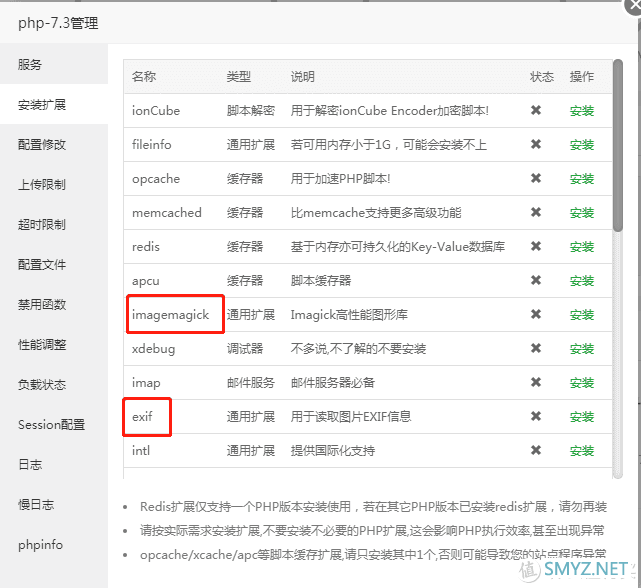Image resolution: width=641 pixels, height=588 pixels.
Task: Click the 说明 column header
Action: point(303,76)
